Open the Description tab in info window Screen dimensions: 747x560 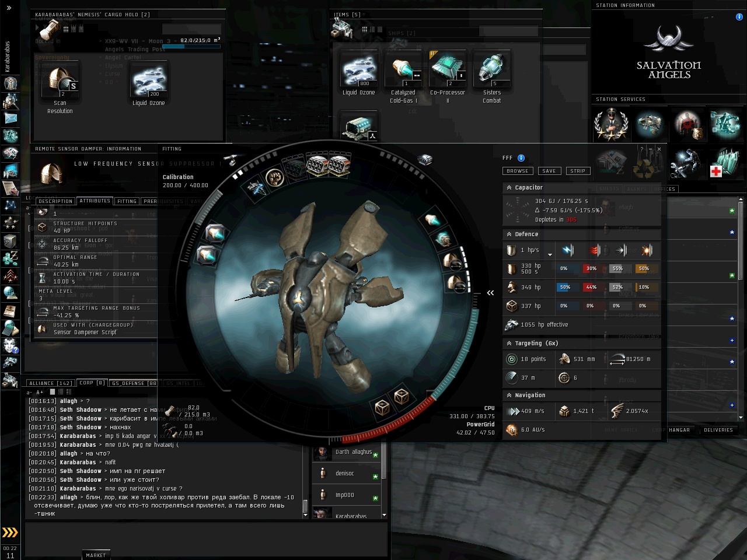[x=55, y=201]
